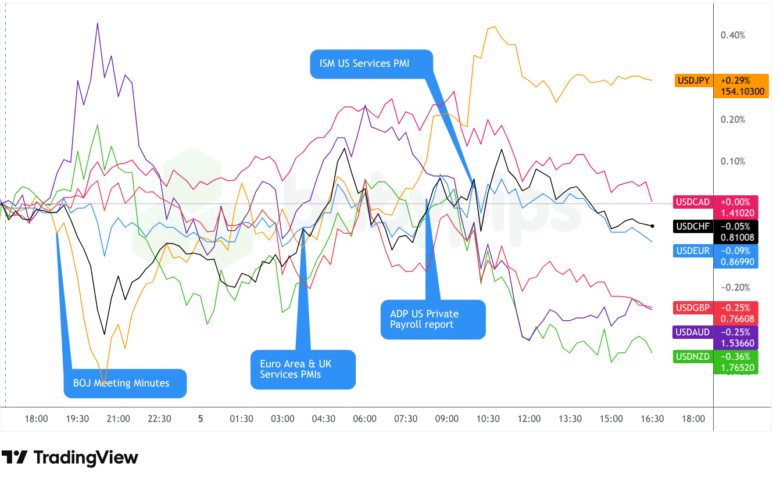Click the -0.20% level on the percent axis
780x483 pixels.
[x=733, y=285]
